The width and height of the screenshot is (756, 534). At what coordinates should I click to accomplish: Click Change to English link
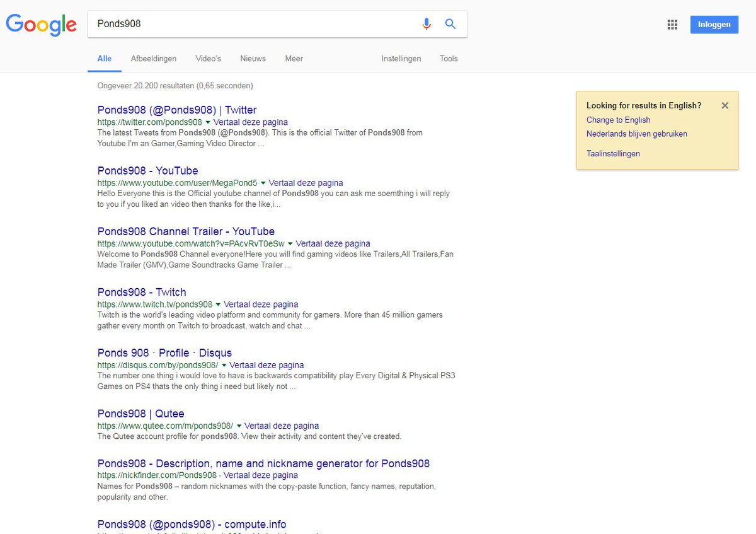pyautogui.click(x=618, y=120)
